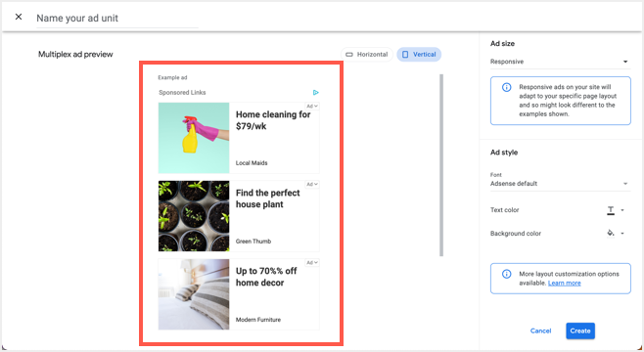Switch preview to Horizontal layout
This screenshot has width=644, height=352.
click(x=367, y=54)
